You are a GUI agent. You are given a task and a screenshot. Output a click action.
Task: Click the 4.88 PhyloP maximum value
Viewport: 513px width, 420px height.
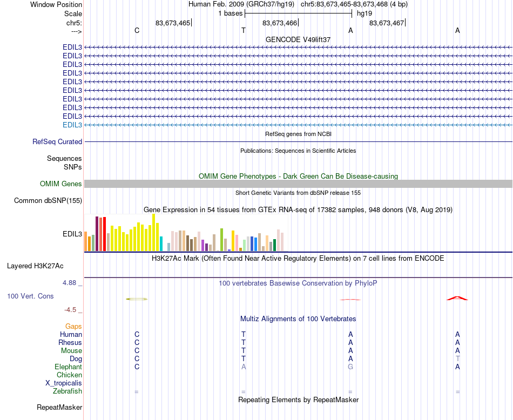coord(69,283)
